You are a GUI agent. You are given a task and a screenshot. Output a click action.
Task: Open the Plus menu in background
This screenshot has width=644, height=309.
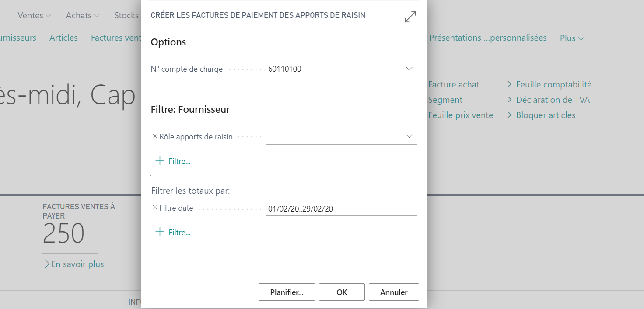pos(572,38)
